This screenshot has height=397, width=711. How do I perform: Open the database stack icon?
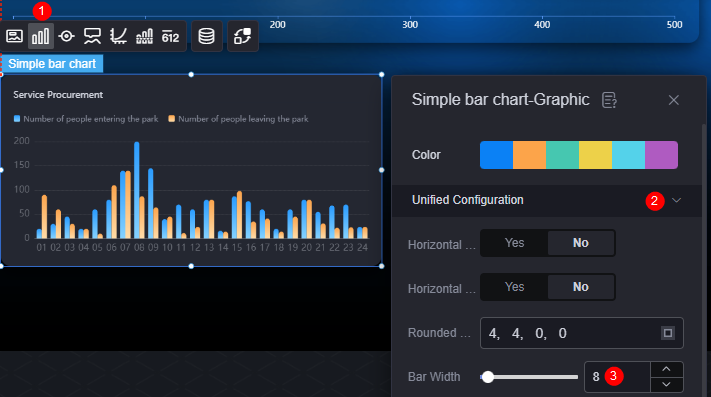206,36
